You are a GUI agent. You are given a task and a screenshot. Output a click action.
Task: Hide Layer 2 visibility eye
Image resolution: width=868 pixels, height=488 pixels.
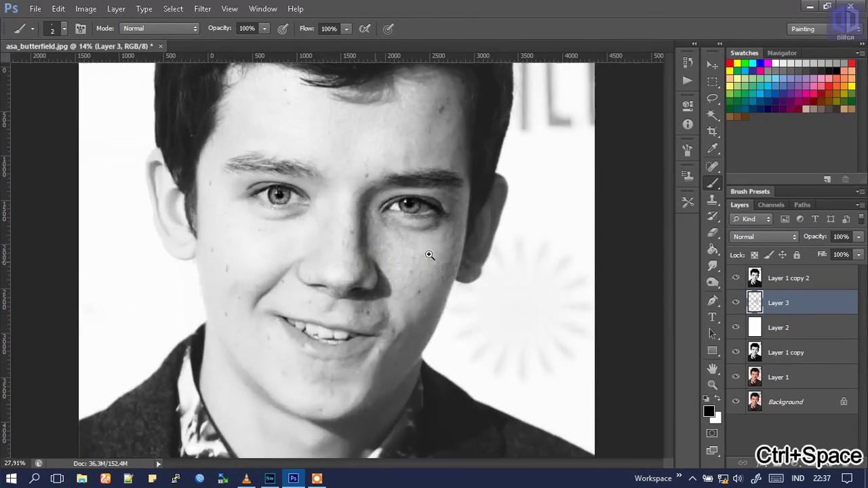(x=736, y=327)
